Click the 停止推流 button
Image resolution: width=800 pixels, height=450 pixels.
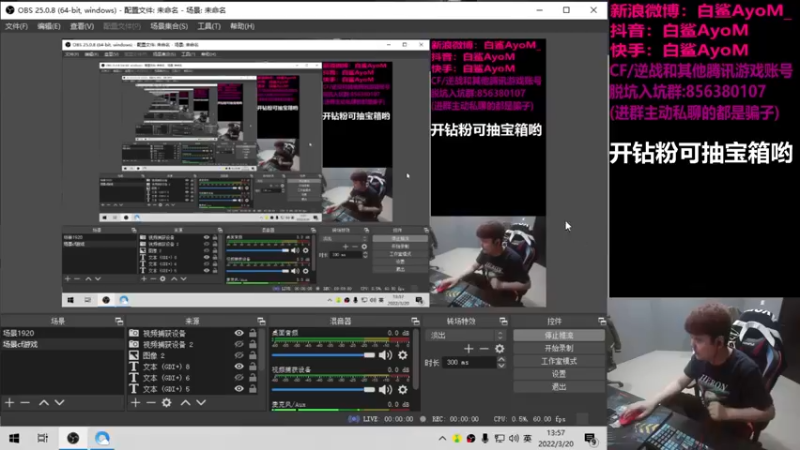click(x=559, y=335)
